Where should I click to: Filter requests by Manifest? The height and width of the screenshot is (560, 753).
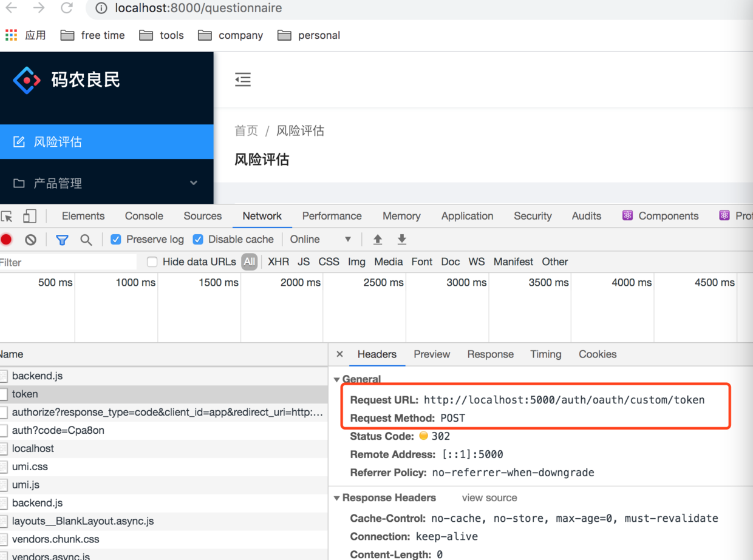pos(513,262)
